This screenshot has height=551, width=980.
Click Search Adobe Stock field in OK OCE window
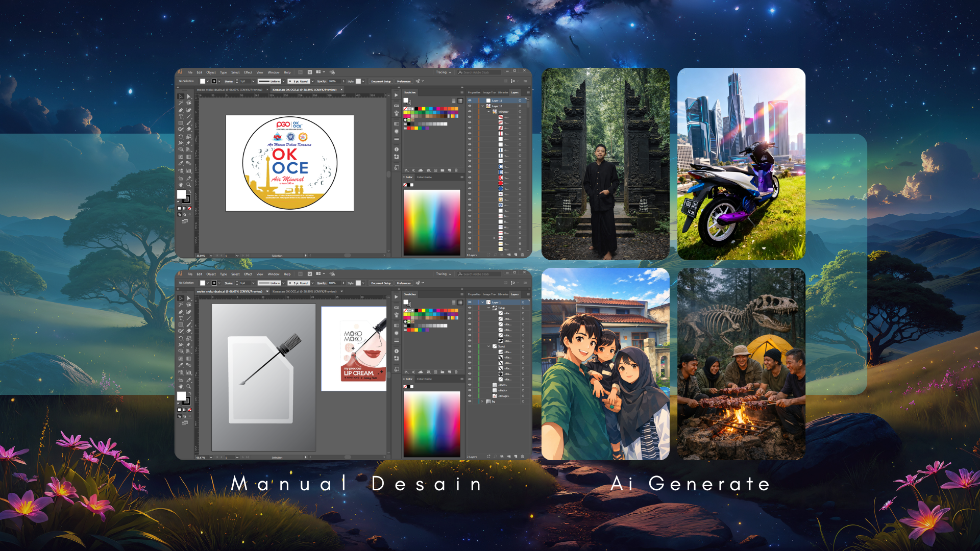pos(479,72)
